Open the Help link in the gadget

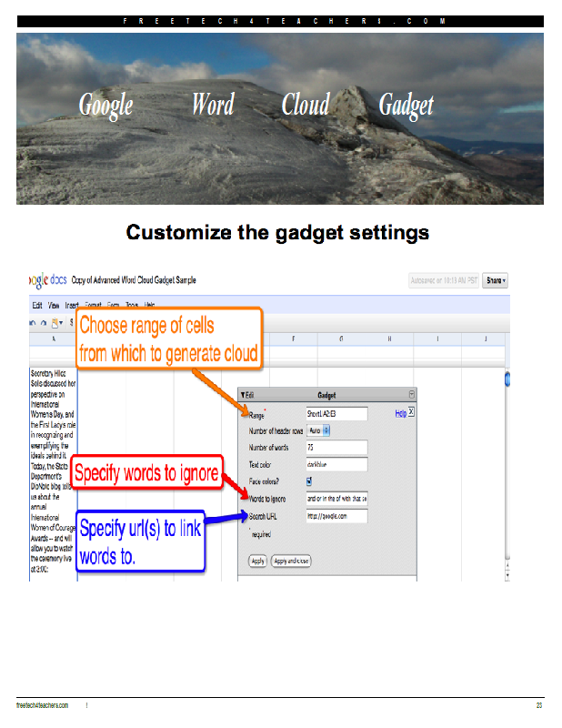click(400, 413)
